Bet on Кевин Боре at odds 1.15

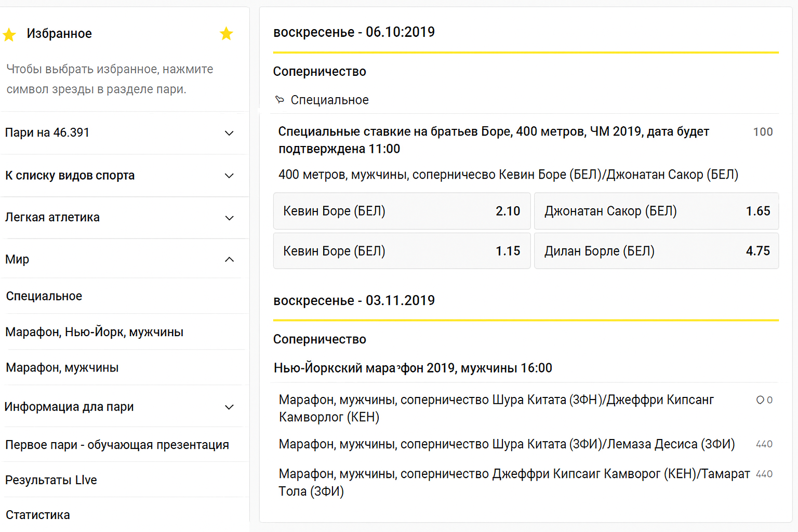coord(402,251)
